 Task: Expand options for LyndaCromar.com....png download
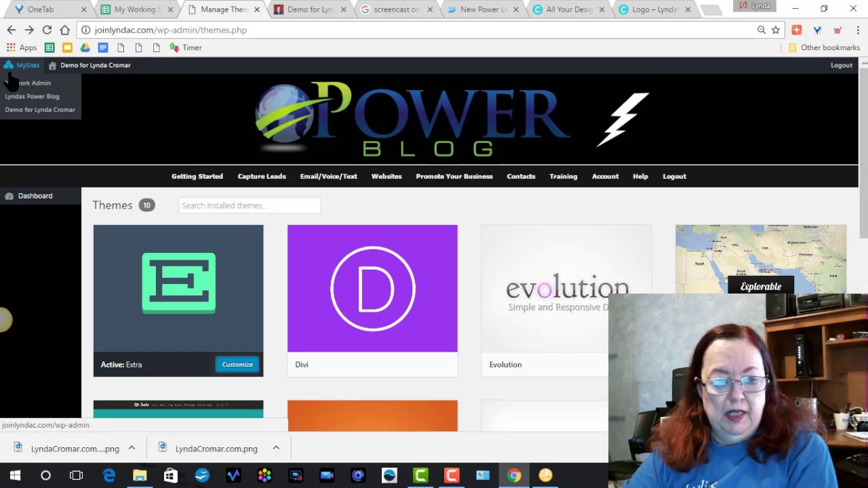click(132, 448)
